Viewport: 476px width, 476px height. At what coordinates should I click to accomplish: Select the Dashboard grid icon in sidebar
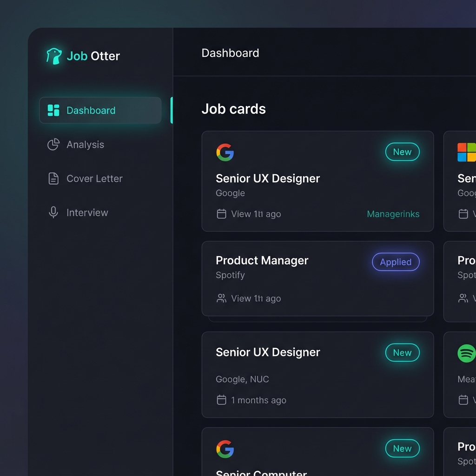coord(53,110)
